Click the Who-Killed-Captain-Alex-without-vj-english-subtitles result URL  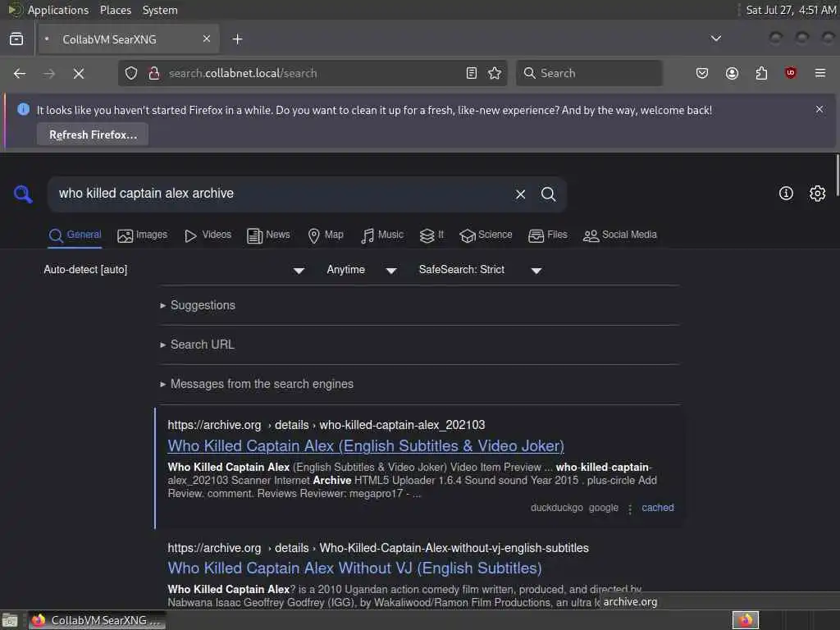pos(378,548)
